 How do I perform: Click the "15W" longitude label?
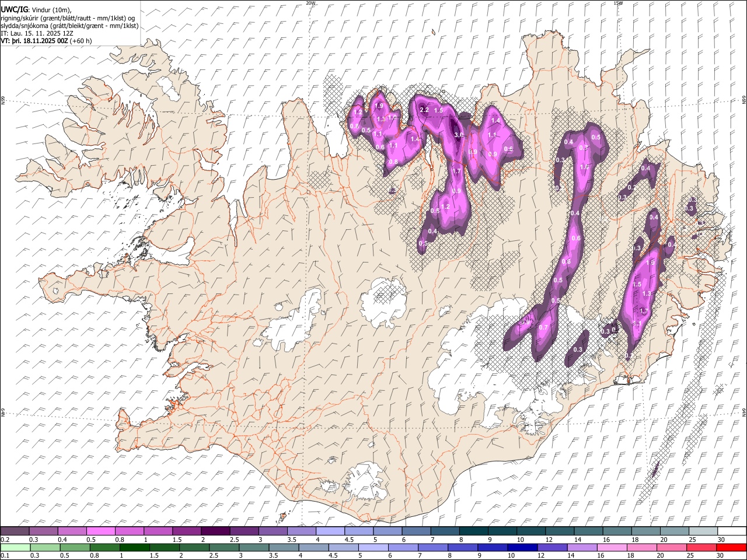618,3
